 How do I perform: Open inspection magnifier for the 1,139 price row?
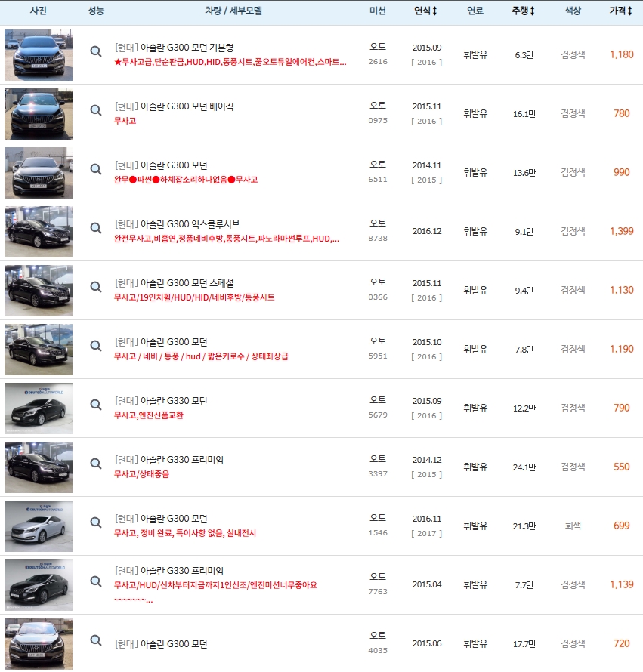coord(96,581)
